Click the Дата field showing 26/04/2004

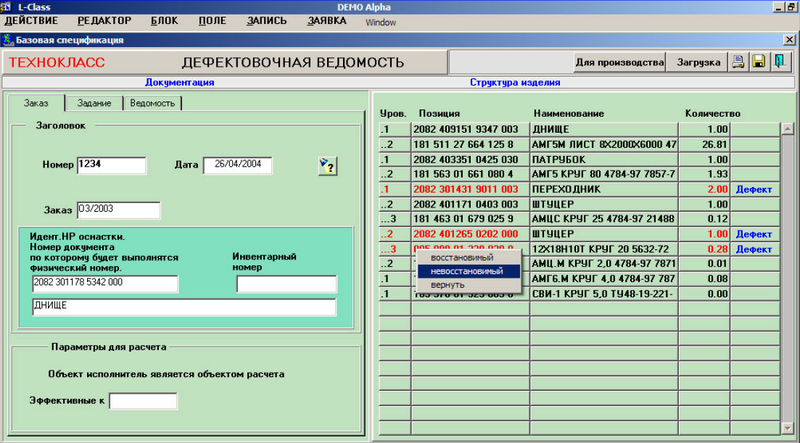pos(238,165)
